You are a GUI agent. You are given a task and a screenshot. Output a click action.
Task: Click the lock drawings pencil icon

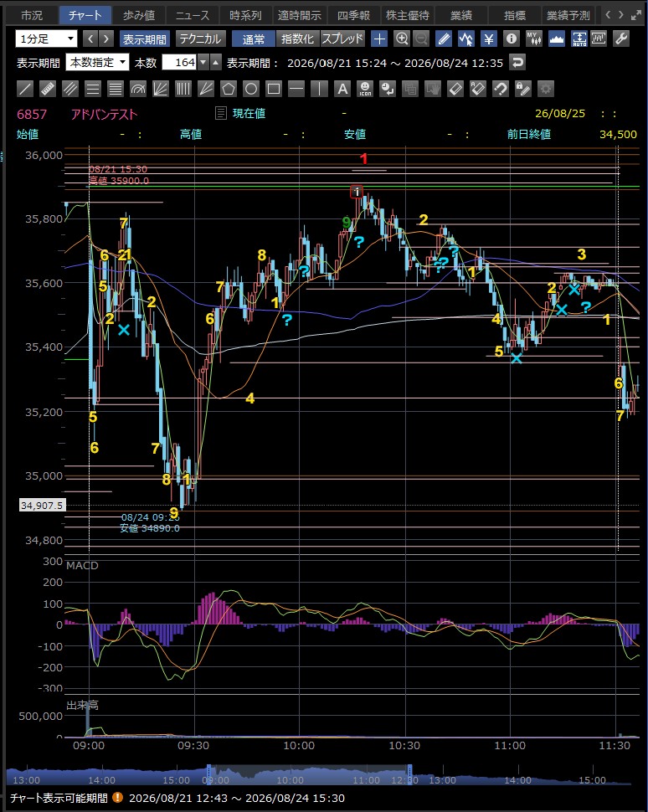click(523, 89)
